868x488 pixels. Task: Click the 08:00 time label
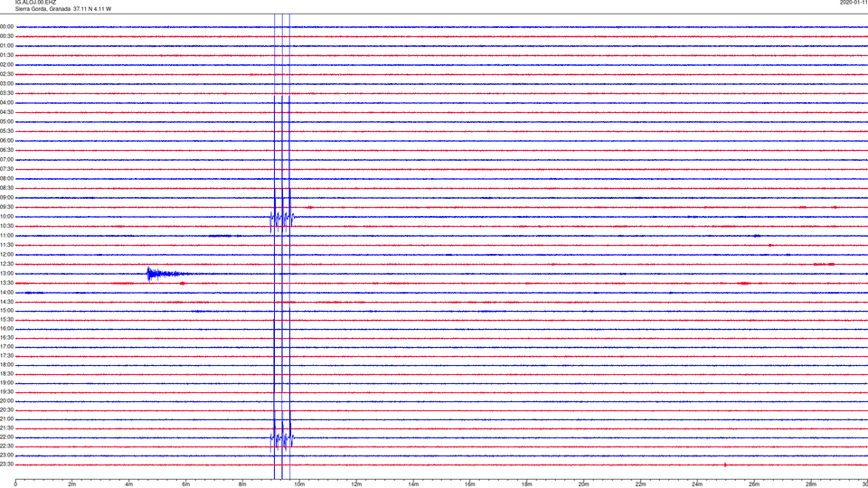point(6,179)
